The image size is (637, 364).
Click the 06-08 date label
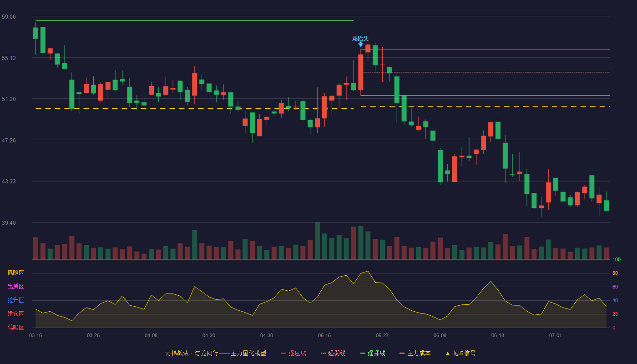440,335
